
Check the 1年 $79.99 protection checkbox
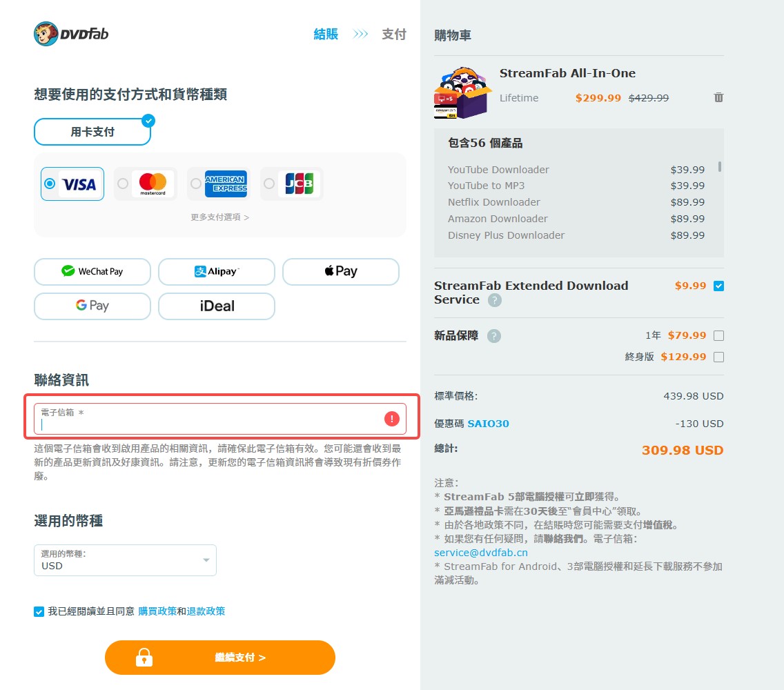718,335
